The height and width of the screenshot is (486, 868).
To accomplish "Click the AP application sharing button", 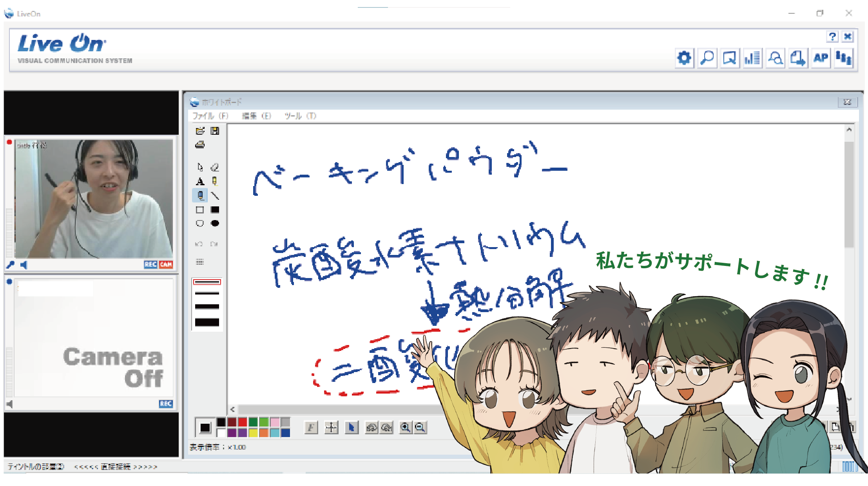I will coord(821,58).
